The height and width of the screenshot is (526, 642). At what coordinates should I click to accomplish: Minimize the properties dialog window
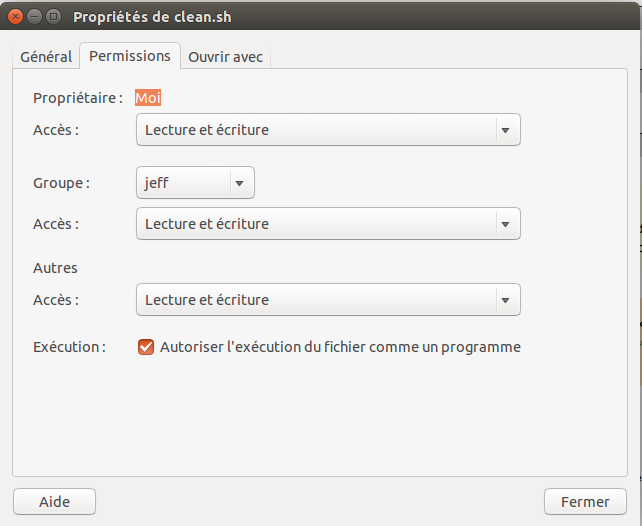(35, 17)
